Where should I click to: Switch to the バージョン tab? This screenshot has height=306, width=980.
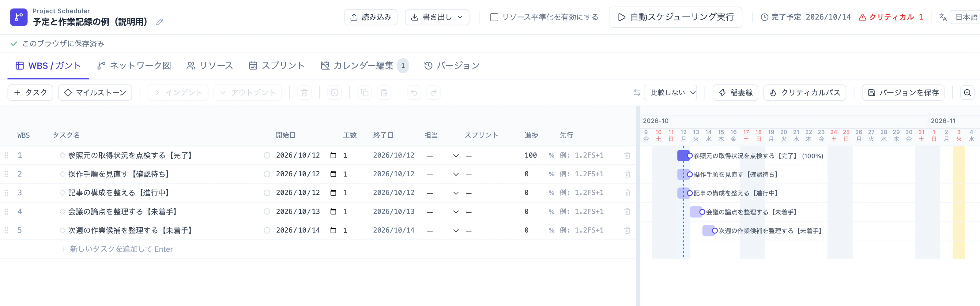[x=452, y=66]
